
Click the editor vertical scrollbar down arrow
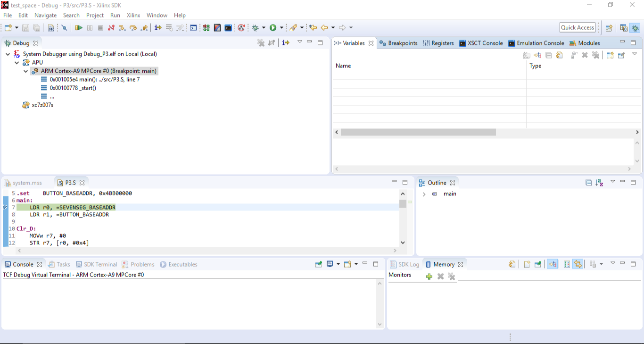click(403, 243)
